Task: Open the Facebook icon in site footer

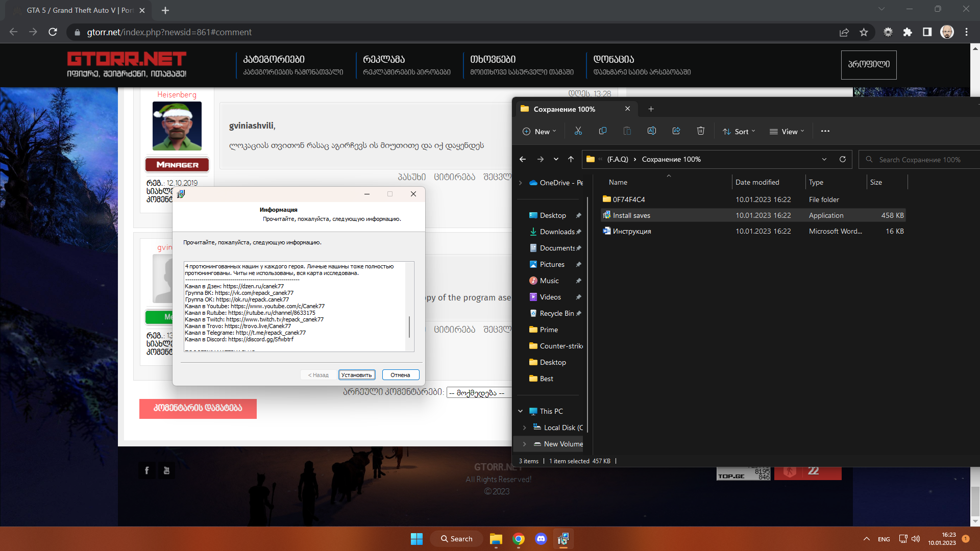Action: pos(147,470)
